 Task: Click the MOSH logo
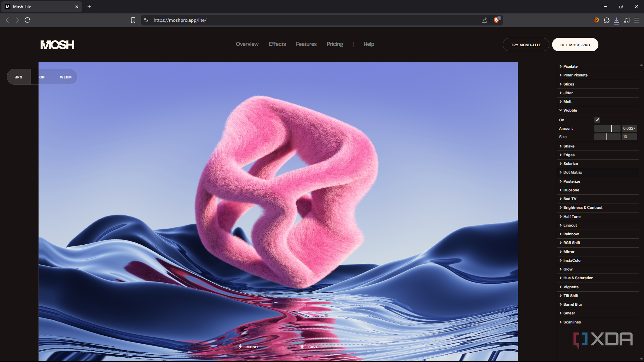57,45
